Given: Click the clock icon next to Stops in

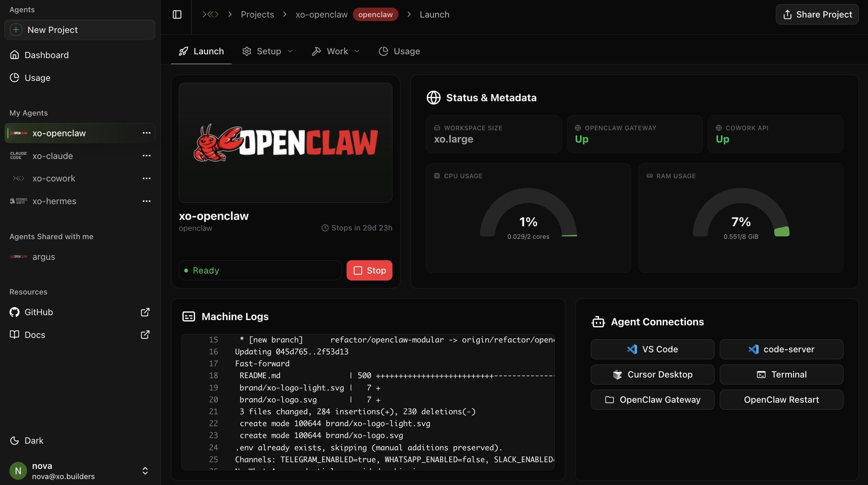Looking at the screenshot, I should 325,228.
